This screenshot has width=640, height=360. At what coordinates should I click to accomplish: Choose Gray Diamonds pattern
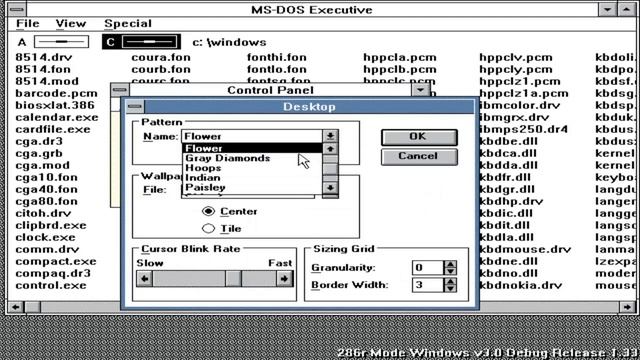pos(252,158)
